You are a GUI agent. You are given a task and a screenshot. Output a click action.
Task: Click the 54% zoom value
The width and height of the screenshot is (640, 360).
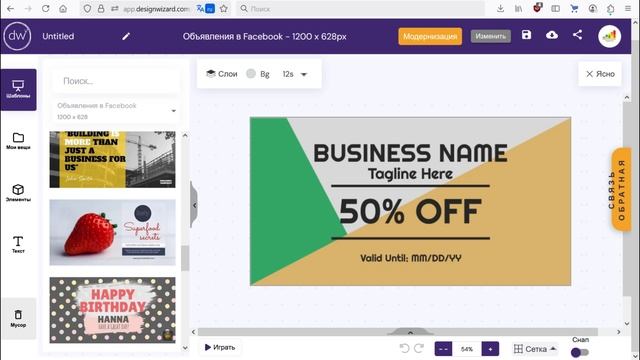tap(467, 349)
